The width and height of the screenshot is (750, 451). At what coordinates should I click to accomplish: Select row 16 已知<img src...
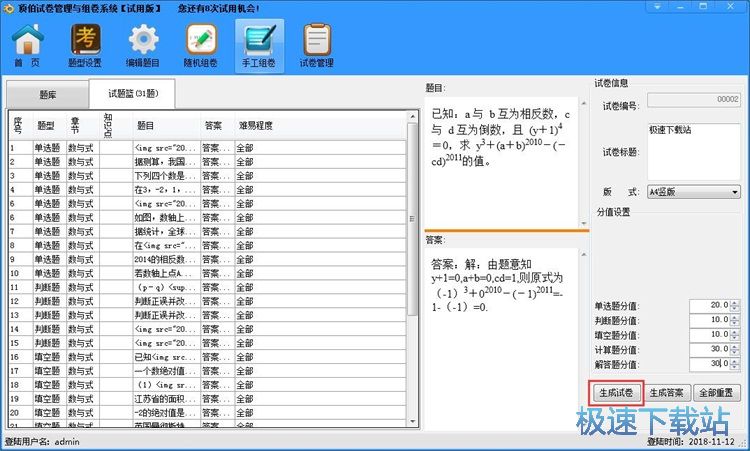[x=165, y=357]
